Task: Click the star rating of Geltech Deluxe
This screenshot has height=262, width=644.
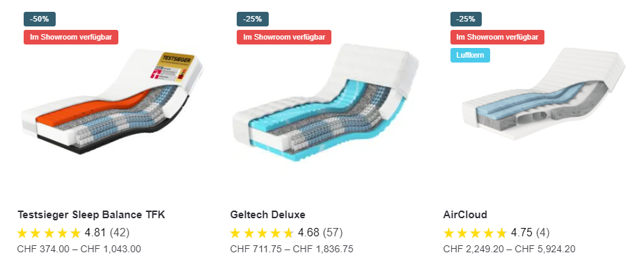Action: tap(262, 234)
